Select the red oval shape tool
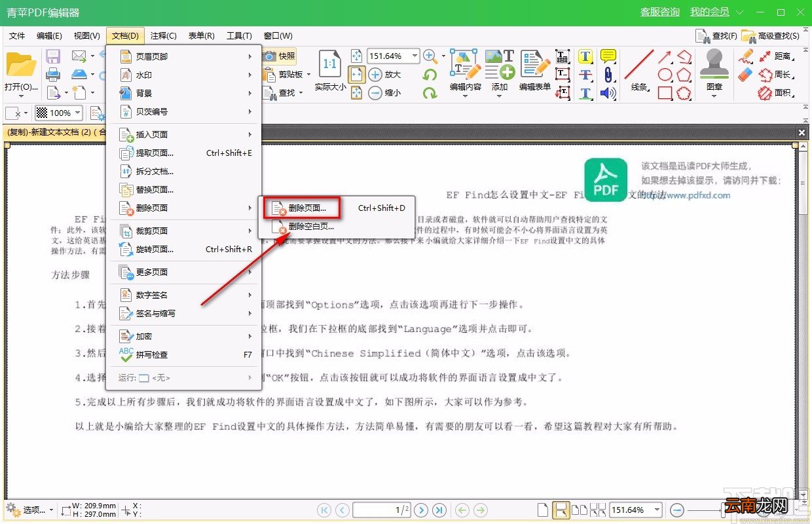Viewport: 812px width, 524px height. (665, 75)
